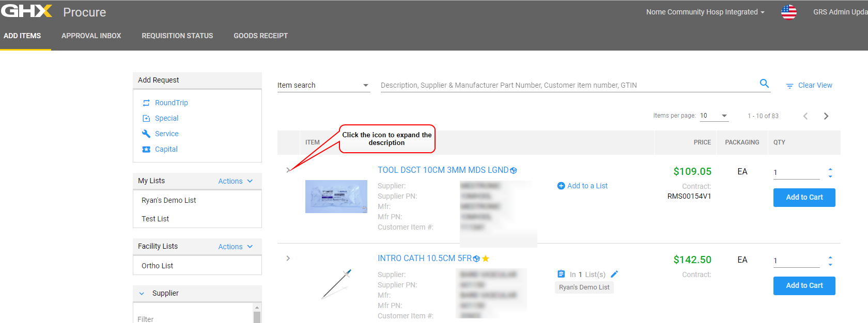Click the TOOL DSCT product thumbnail
The image size is (868, 323).
click(336, 197)
